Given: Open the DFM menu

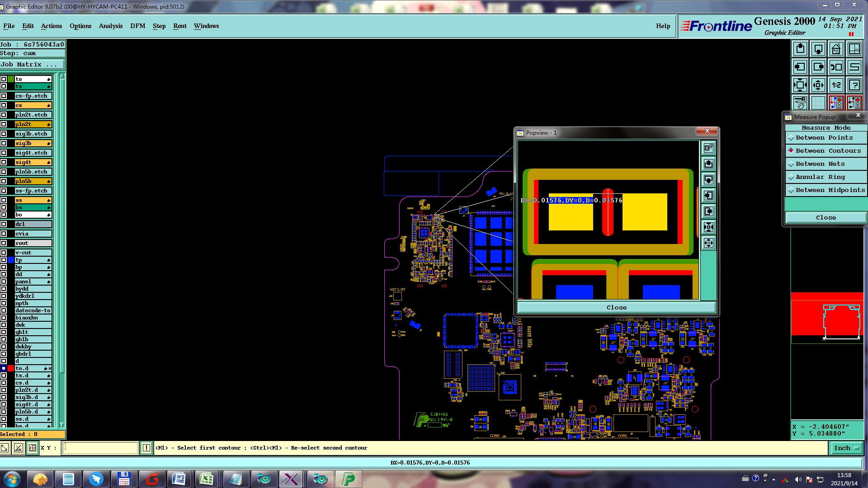Looking at the screenshot, I should 137,26.
